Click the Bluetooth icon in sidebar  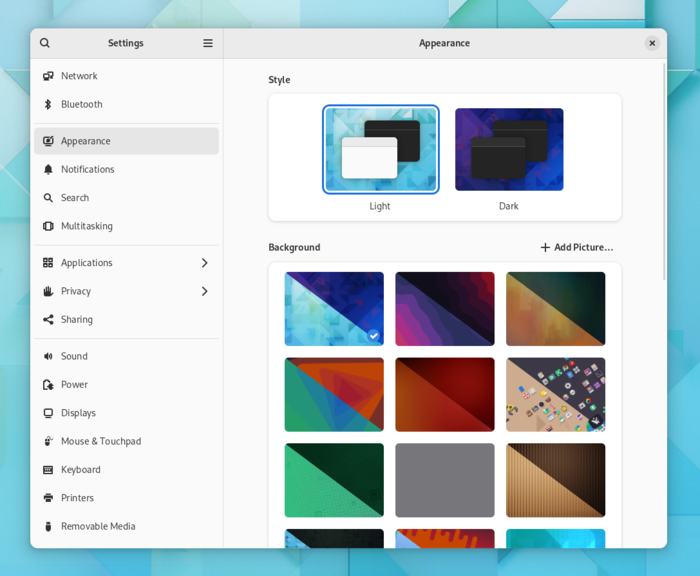pos(48,104)
